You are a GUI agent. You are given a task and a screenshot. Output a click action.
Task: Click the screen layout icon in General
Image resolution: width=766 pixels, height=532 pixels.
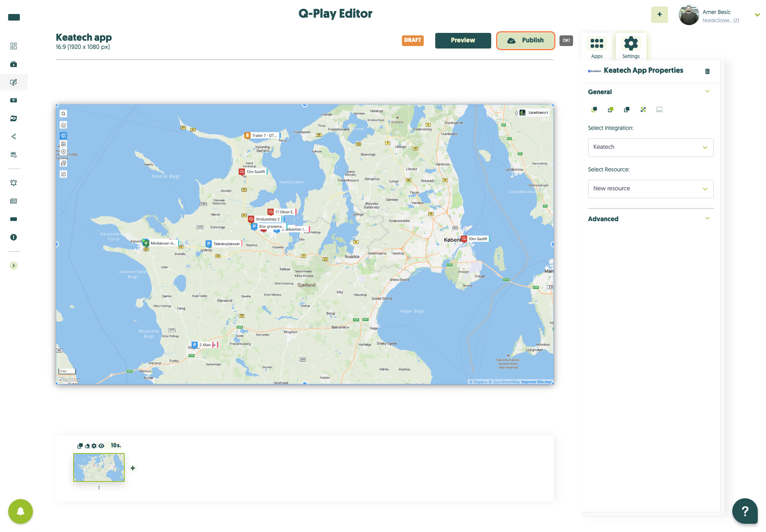coord(659,110)
